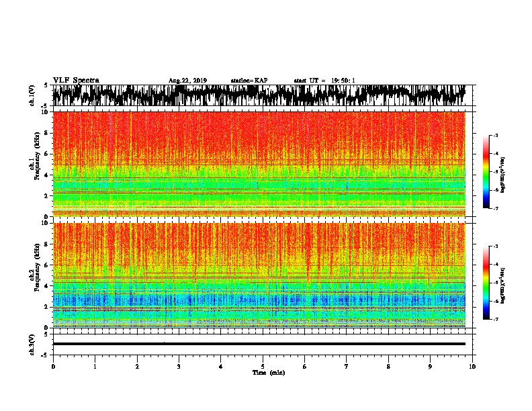
Task: Click inside the ch.2 frequency spectrogram
Action: tap(259, 275)
